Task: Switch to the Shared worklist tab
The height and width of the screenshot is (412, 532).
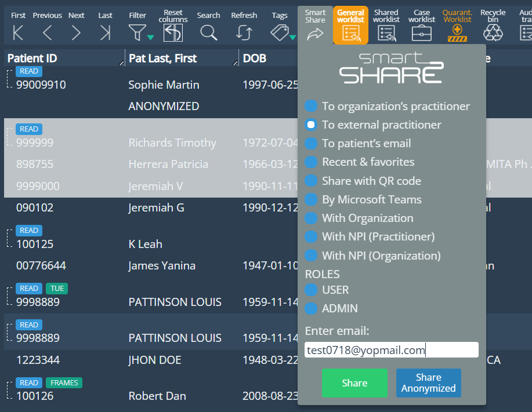Action: click(386, 25)
